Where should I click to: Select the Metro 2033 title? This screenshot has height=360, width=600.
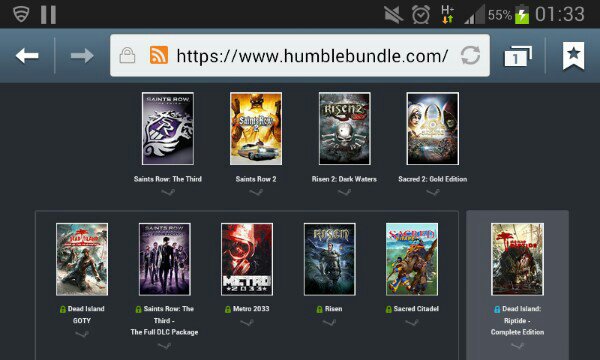click(251, 309)
